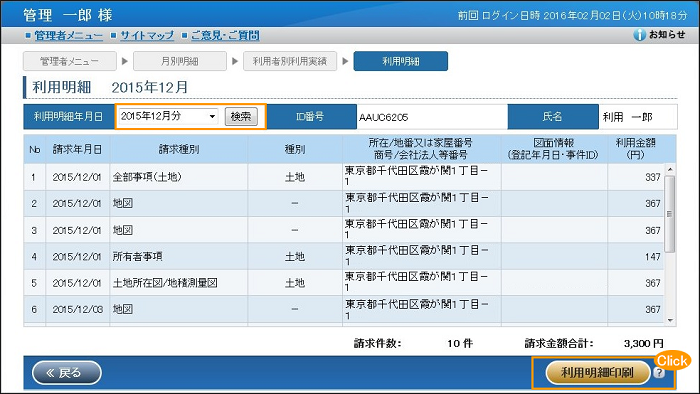Select the 利用明細 breadcrumb step
Image resolution: width=700 pixels, height=394 pixels.
click(x=400, y=61)
